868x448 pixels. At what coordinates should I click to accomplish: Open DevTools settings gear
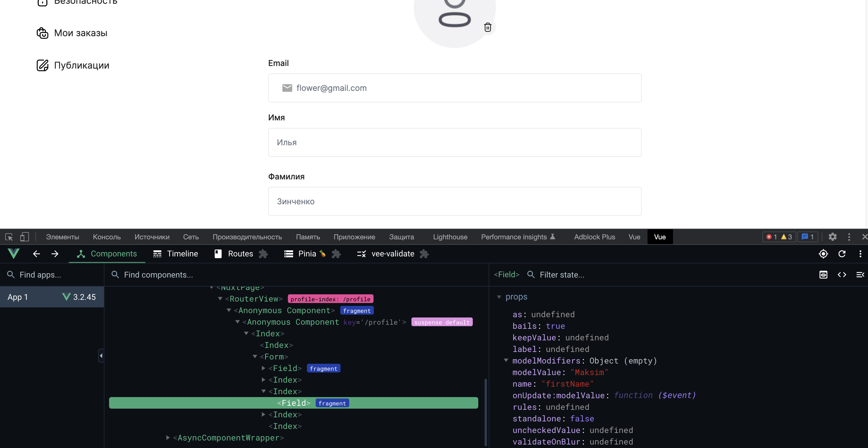[833, 237]
